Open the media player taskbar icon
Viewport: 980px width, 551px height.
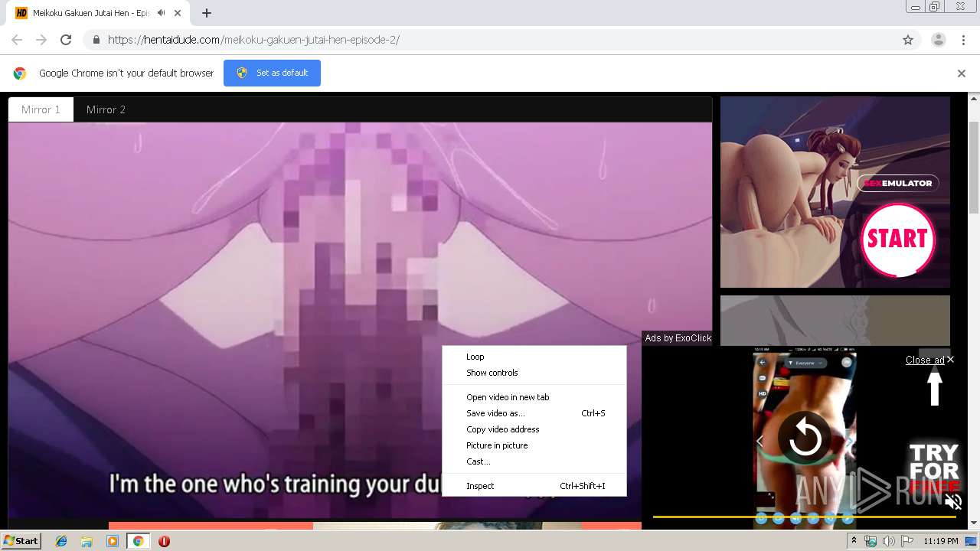pos(113,541)
